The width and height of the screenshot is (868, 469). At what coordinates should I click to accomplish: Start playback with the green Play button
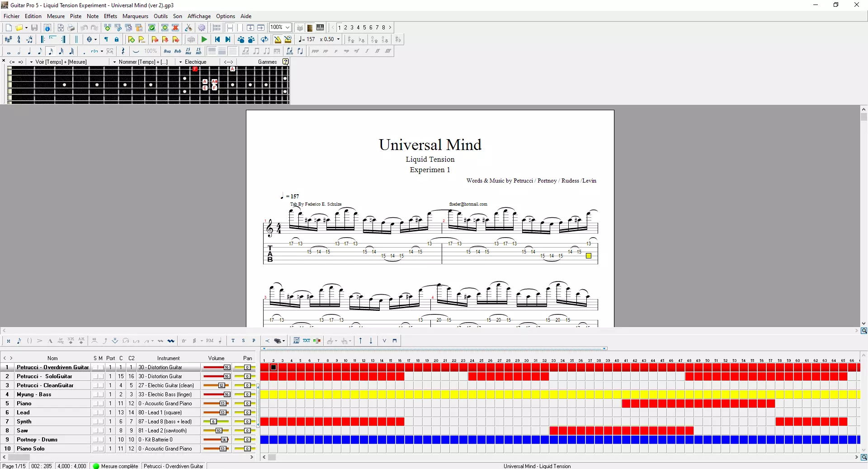[204, 39]
